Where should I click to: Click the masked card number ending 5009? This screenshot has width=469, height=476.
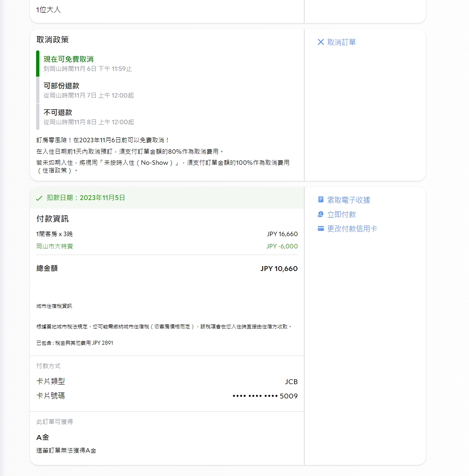click(265, 396)
